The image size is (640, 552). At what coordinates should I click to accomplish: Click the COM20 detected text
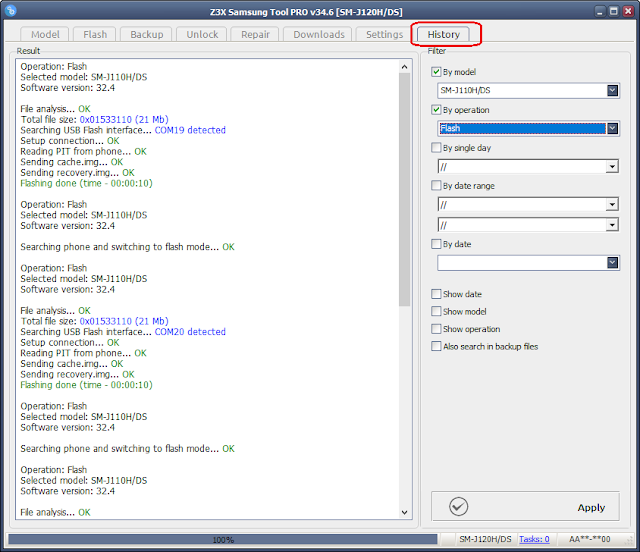pos(190,332)
